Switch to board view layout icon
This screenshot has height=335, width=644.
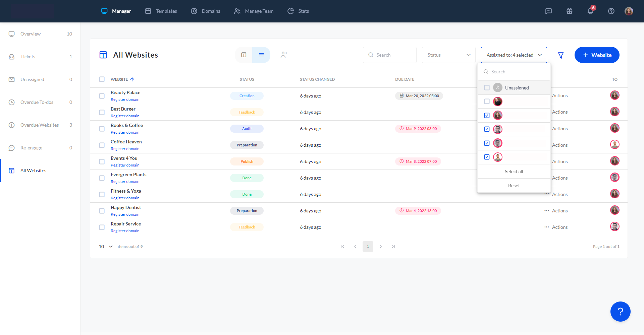pos(244,55)
